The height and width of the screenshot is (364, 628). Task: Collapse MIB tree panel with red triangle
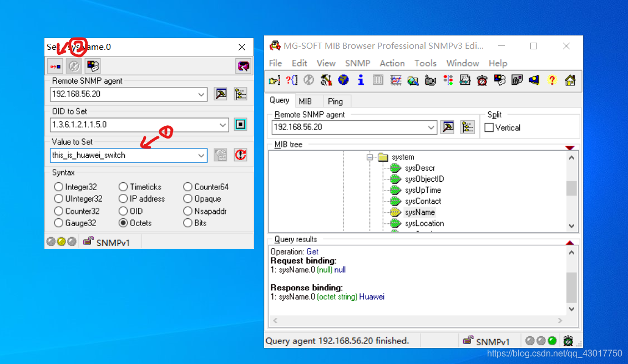click(570, 147)
